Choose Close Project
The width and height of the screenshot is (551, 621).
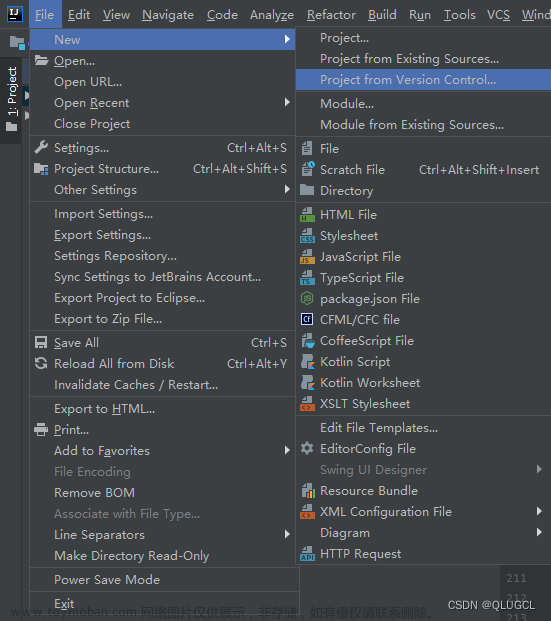[x=162, y=124]
